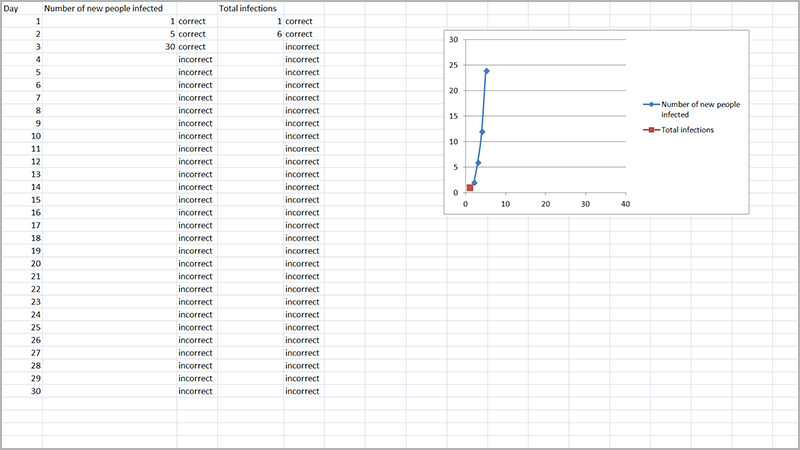Select day number 8 cell
Viewport: 800px width, 450px height.
pos(22,110)
